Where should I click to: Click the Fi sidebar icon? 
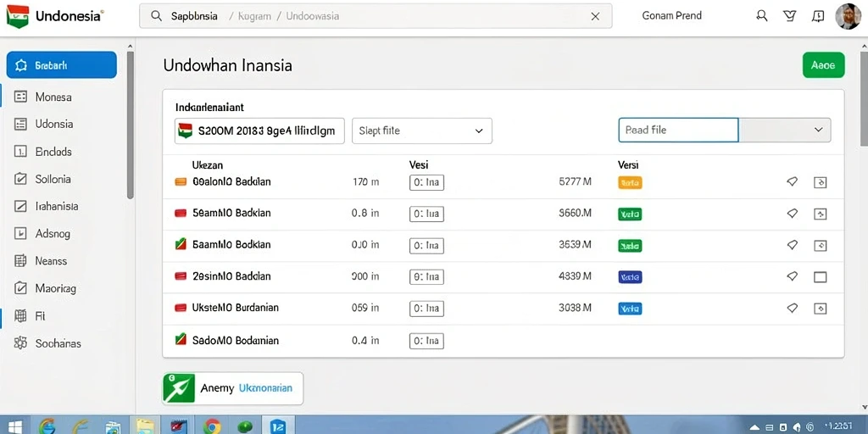(x=20, y=316)
